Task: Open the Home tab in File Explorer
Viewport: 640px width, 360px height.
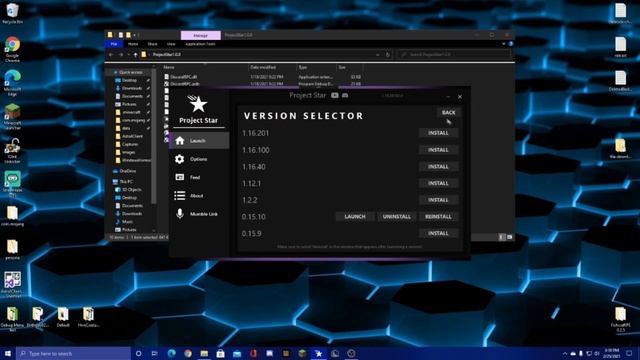Action: [133, 44]
